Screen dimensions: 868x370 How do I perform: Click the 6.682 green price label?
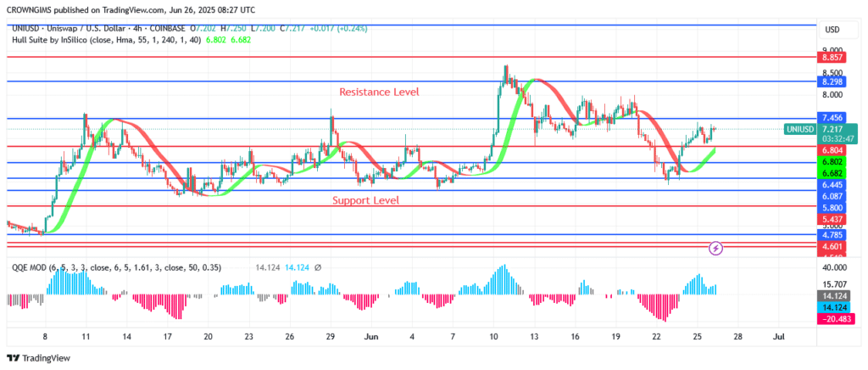tap(832, 173)
